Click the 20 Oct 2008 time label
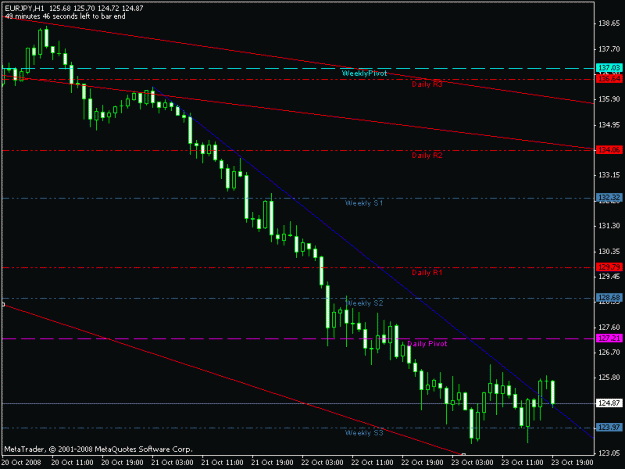This screenshot has height=469, width=625. pos(21,463)
